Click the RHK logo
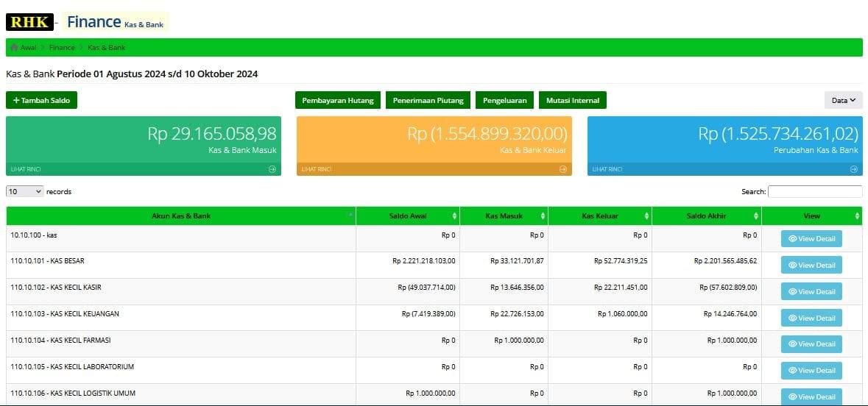Screen dimensions: 868x406 (x=29, y=22)
